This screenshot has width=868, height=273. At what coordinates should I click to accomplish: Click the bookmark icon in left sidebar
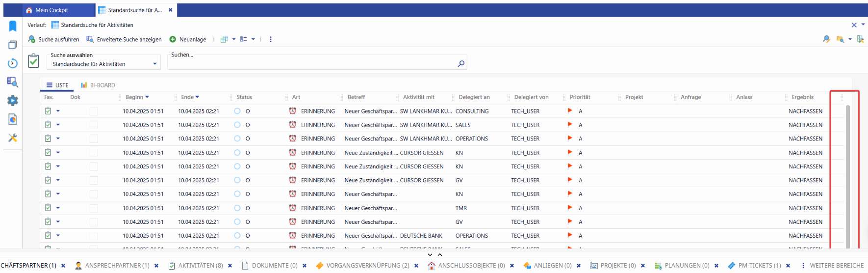(x=13, y=26)
